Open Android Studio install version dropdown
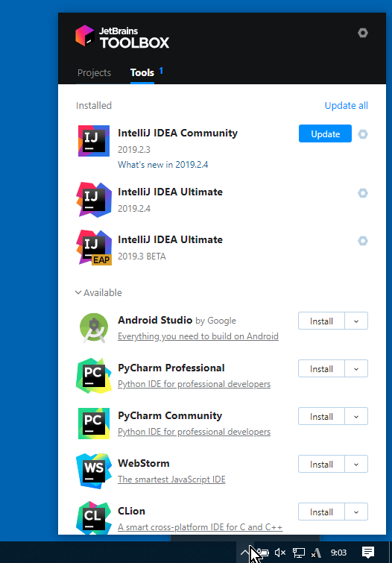The width and height of the screenshot is (392, 563). [356, 321]
